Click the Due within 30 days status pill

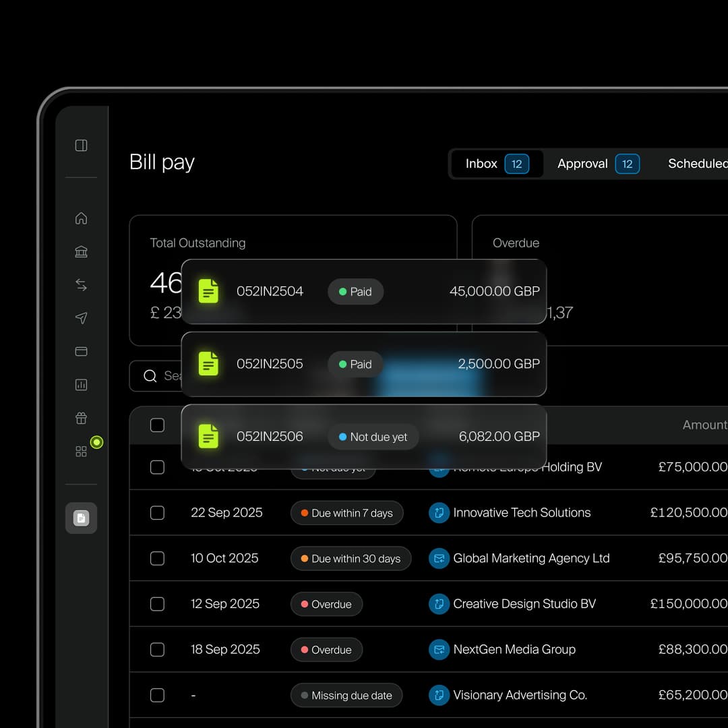point(351,559)
